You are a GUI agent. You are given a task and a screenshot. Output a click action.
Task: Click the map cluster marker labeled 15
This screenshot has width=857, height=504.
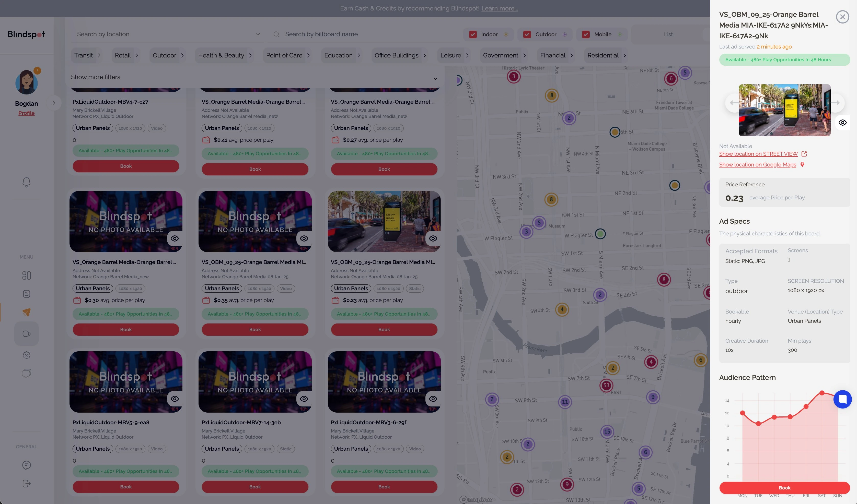coord(607,431)
